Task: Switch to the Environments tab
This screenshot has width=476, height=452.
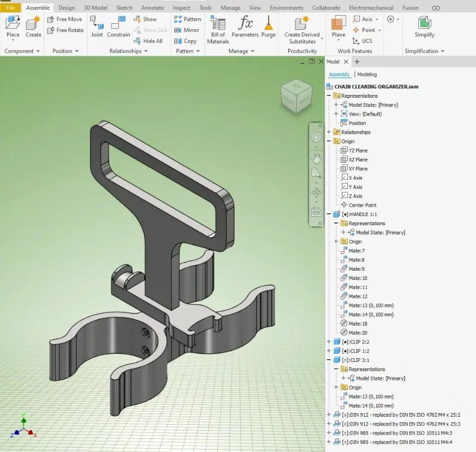Action: click(x=286, y=8)
